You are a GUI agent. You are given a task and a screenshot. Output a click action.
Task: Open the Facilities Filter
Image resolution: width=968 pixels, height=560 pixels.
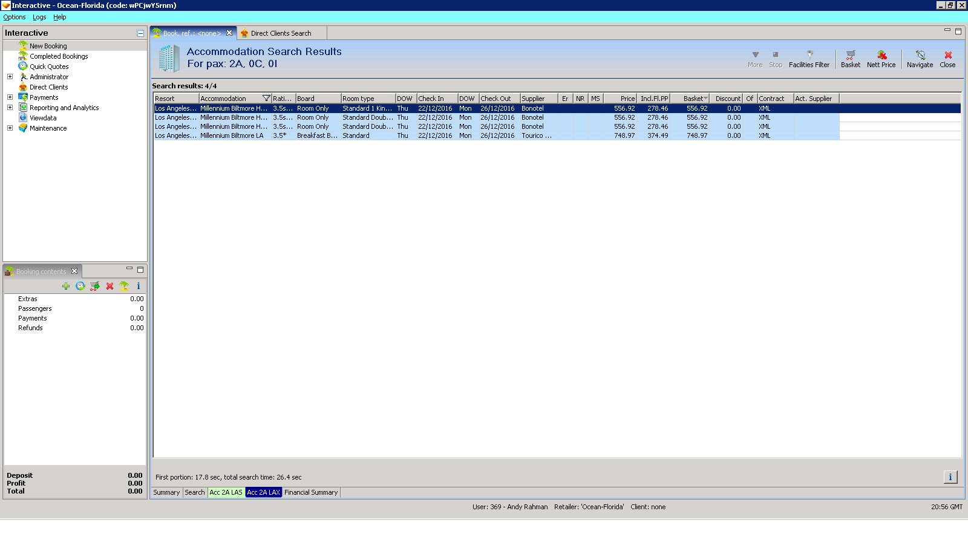(x=809, y=59)
